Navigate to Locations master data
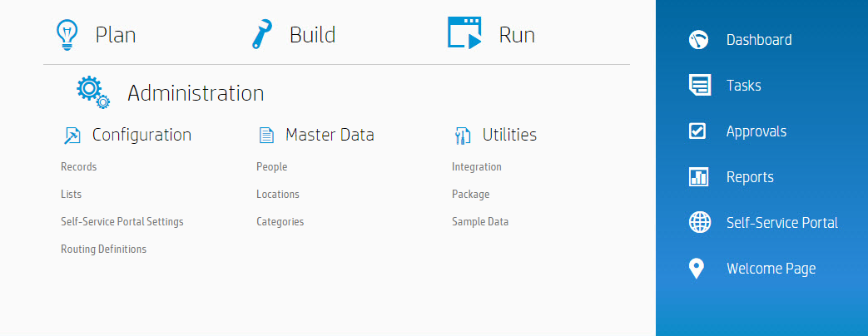The height and width of the screenshot is (336, 868). [x=278, y=195]
